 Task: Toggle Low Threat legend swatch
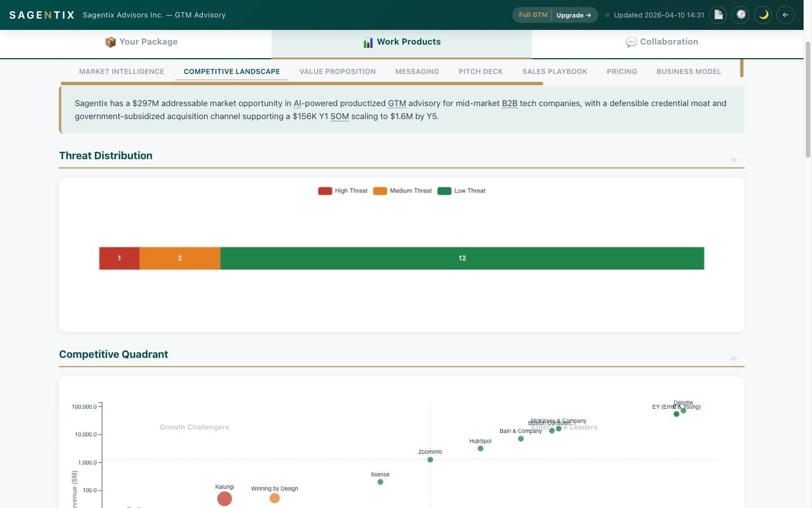444,191
